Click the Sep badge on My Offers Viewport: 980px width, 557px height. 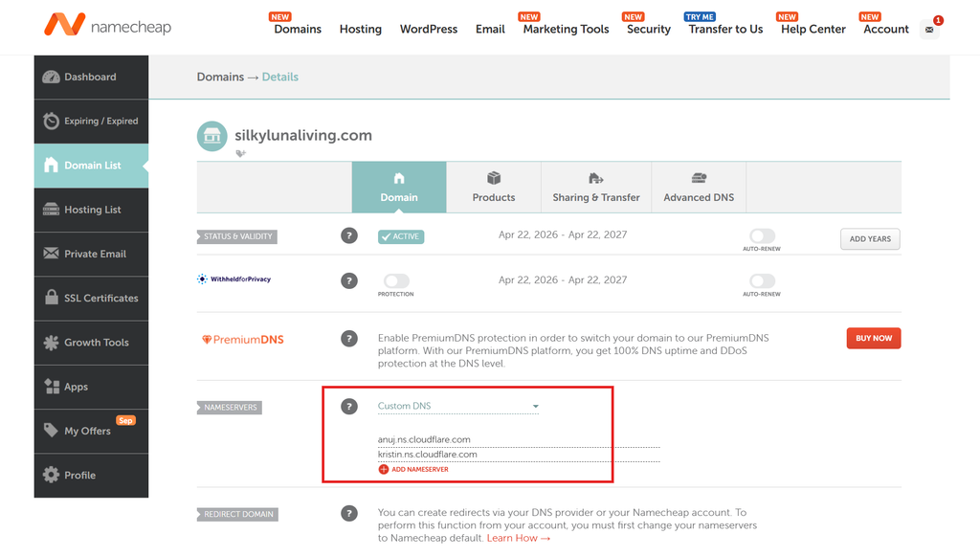coord(125,420)
